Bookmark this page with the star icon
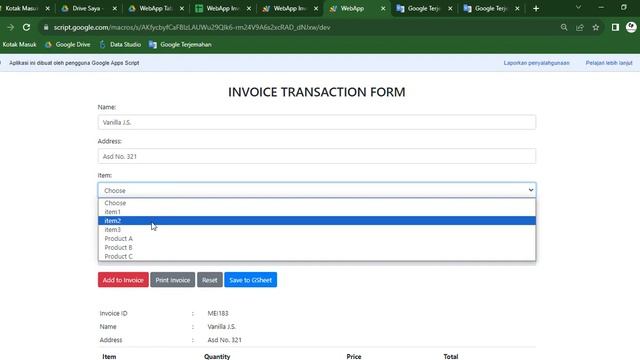 596,27
